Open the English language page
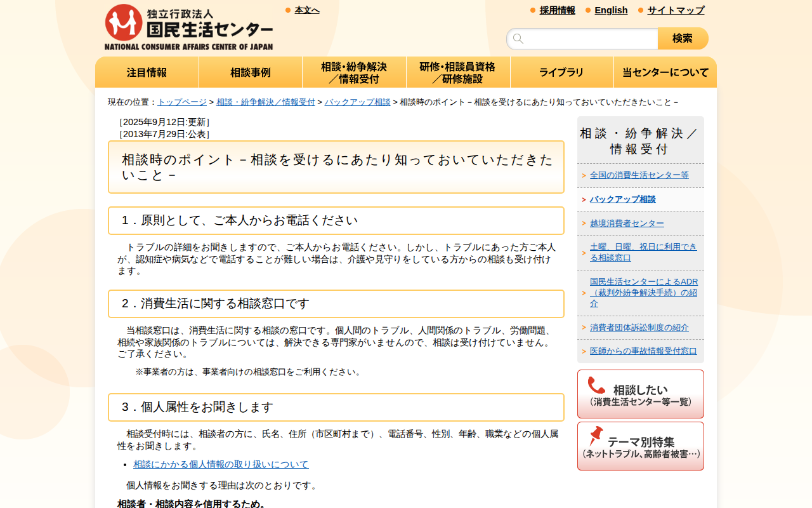 coord(611,10)
